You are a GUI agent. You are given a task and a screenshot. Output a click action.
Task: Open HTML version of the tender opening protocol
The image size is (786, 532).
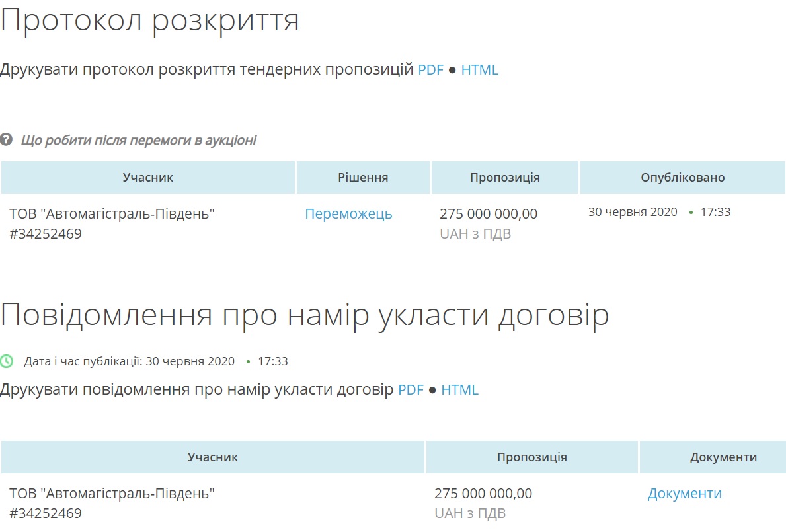point(479,70)
